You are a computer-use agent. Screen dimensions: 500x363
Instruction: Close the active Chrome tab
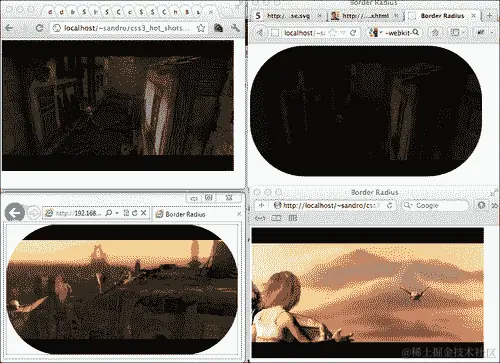coord(210,12)
